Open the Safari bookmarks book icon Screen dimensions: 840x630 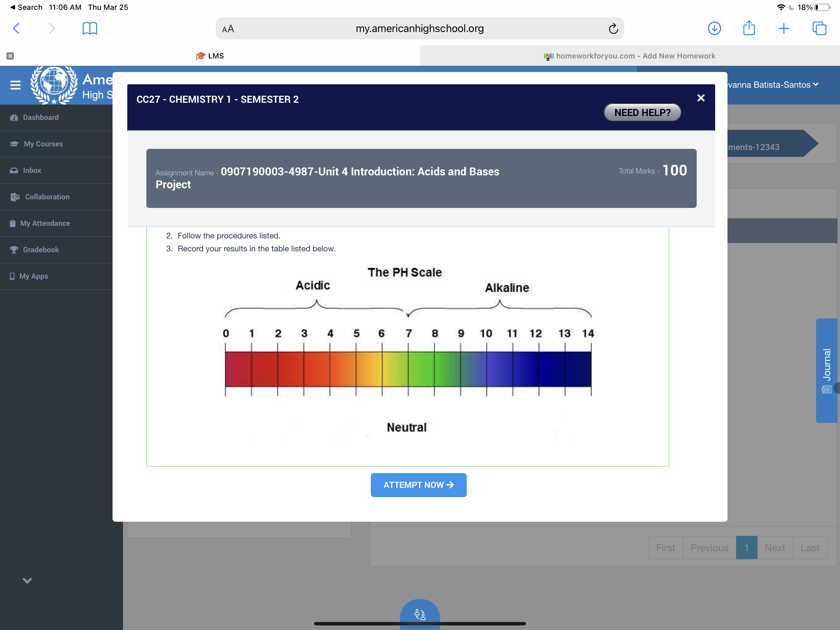point(89,29)
